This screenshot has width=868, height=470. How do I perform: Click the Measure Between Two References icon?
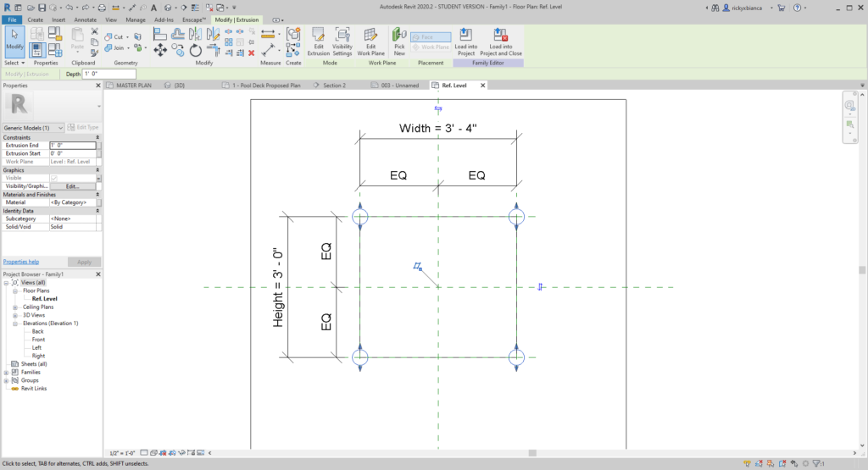[x=268, y=34]
